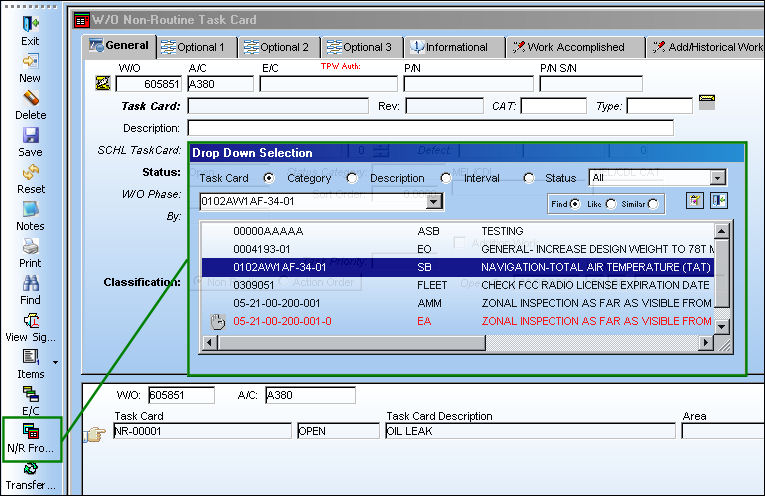Open the Optional 2 tab
Image resolution: width=765 pixels, height=496 pixels.
[x=280, y=47]
